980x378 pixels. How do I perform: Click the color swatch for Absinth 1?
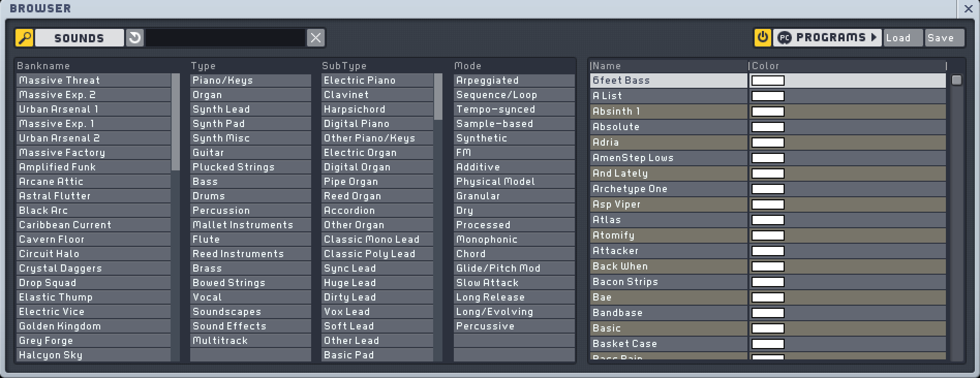click(768, 112)
